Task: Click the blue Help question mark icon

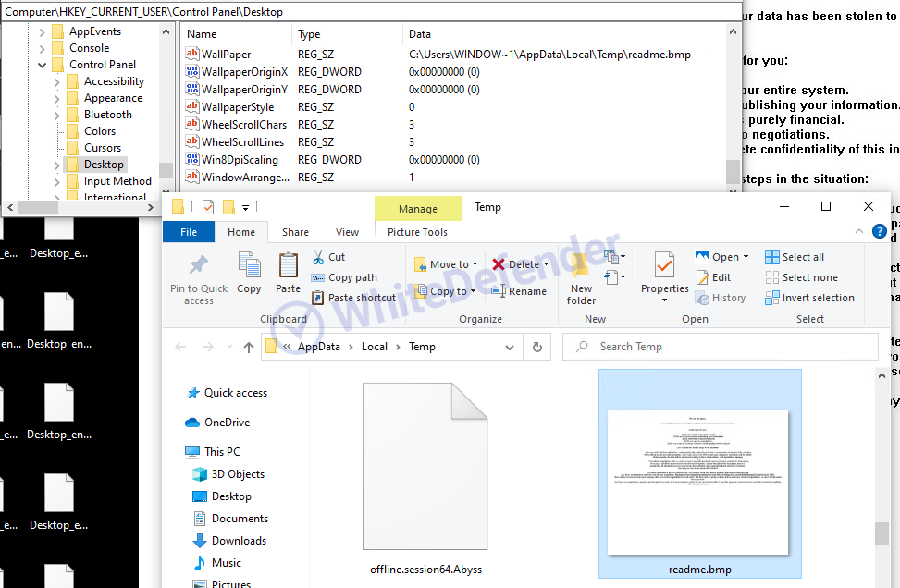Action: pyautogui.click(x=879, y=231)
